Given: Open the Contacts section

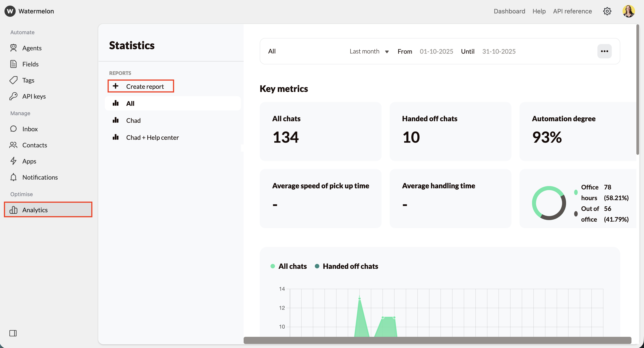Looking at the screenshot, I should [35, 145].
